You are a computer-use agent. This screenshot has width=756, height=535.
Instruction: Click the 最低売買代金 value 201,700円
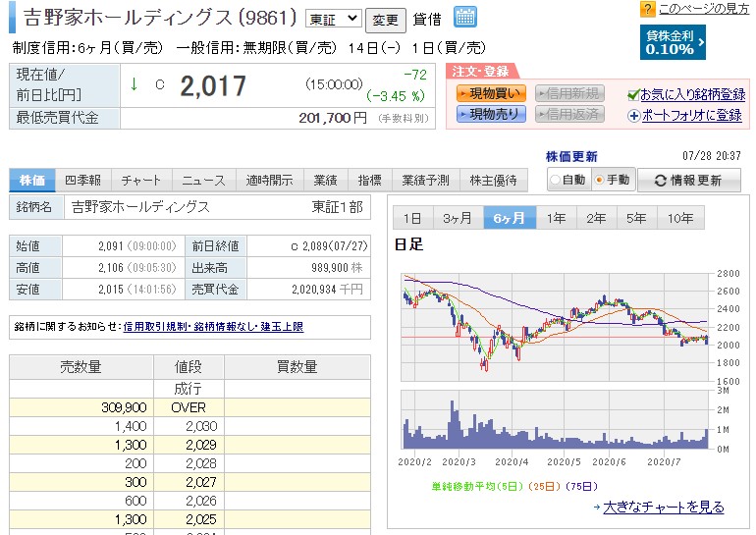pyautogui.click(x=333, y=118)
